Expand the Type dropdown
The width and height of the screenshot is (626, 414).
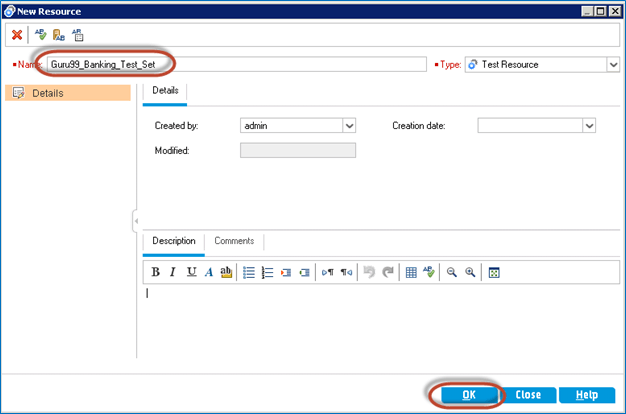tap(612, 65)
